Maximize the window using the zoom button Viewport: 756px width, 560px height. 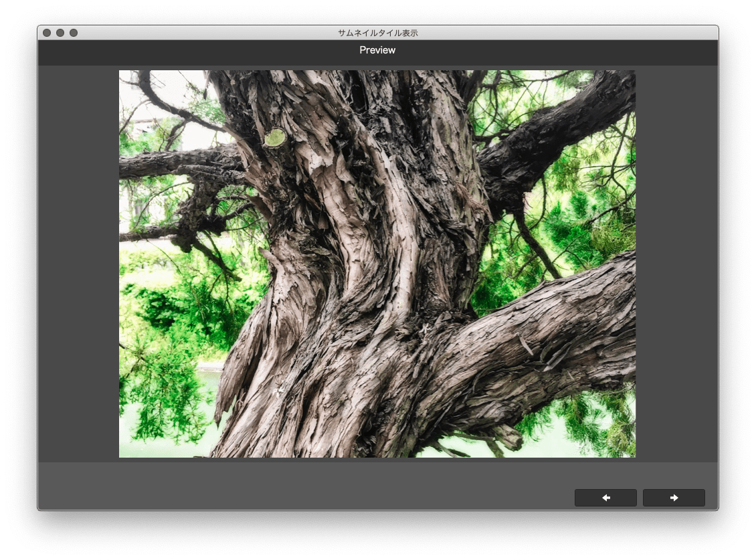[74, 33]
